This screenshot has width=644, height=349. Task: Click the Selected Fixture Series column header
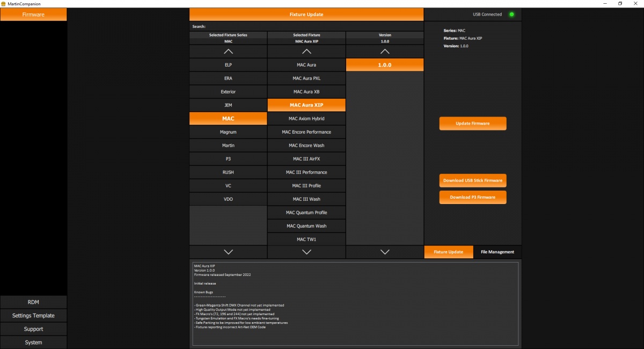pos(228,35)
